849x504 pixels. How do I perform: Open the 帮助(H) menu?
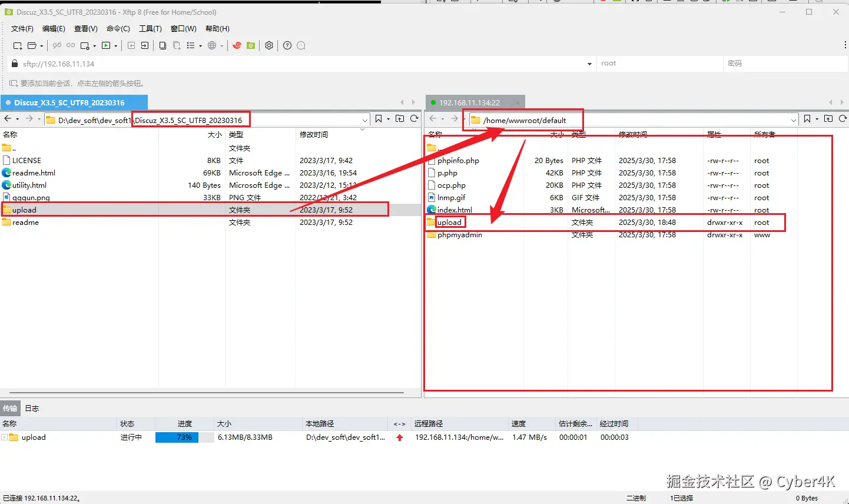click(217, 29)
